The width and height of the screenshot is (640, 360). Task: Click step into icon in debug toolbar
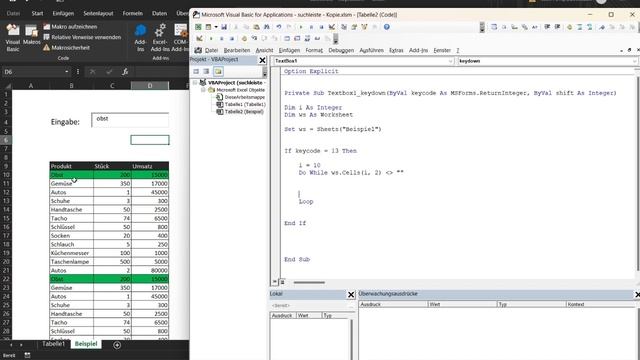[x=254, y=39]
